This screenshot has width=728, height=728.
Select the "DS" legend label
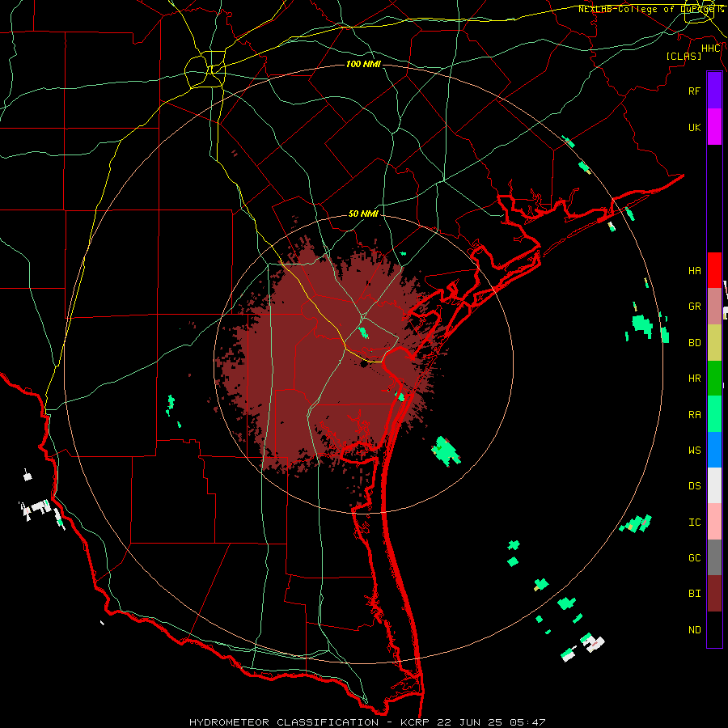(694, 486)
